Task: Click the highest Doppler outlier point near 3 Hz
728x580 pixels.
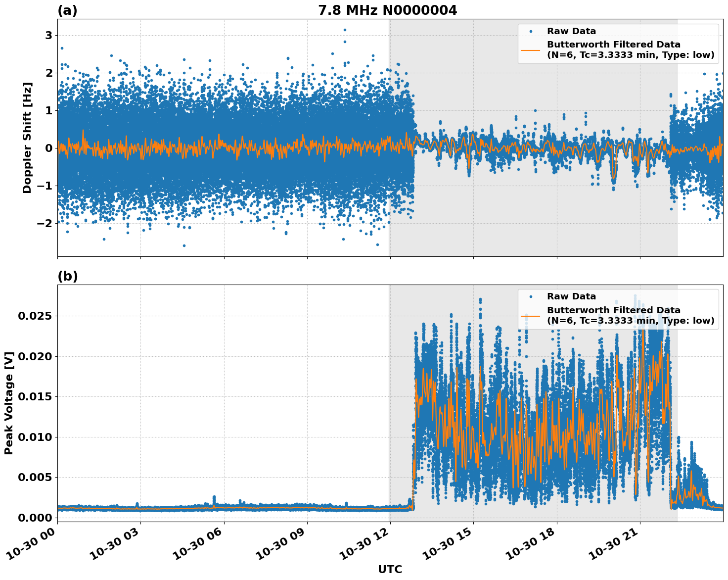Action: point(345,30)
